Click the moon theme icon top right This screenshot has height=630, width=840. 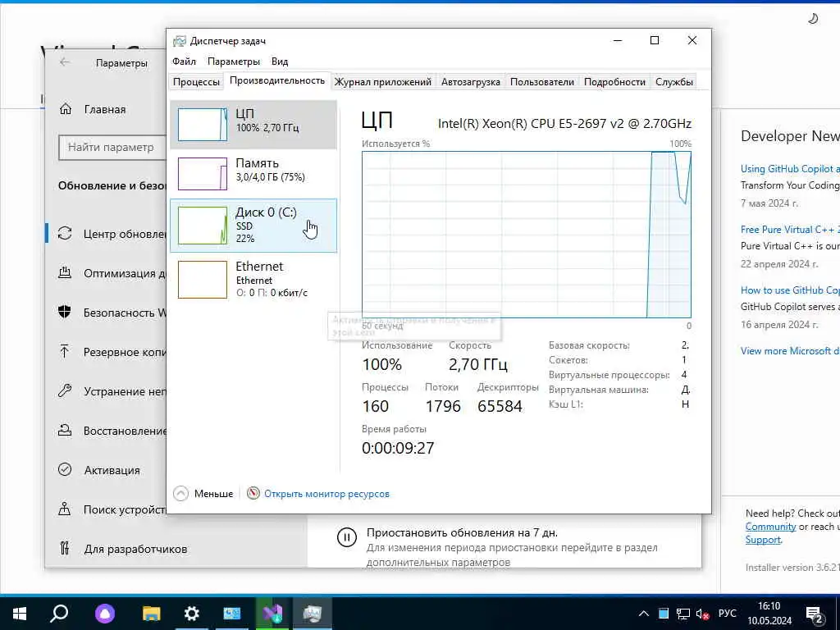tap(813, 20)
